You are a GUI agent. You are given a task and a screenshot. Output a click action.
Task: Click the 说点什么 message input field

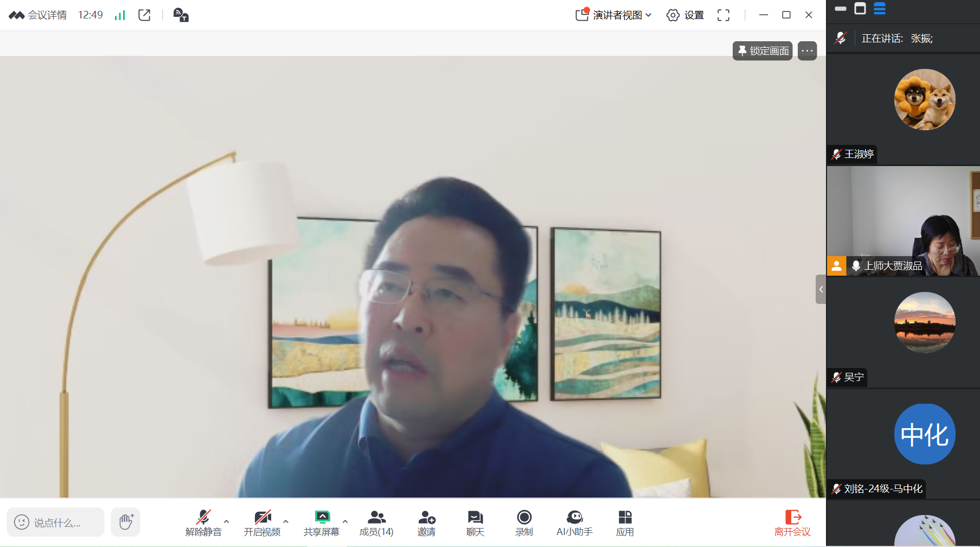(x=56, y=523)
